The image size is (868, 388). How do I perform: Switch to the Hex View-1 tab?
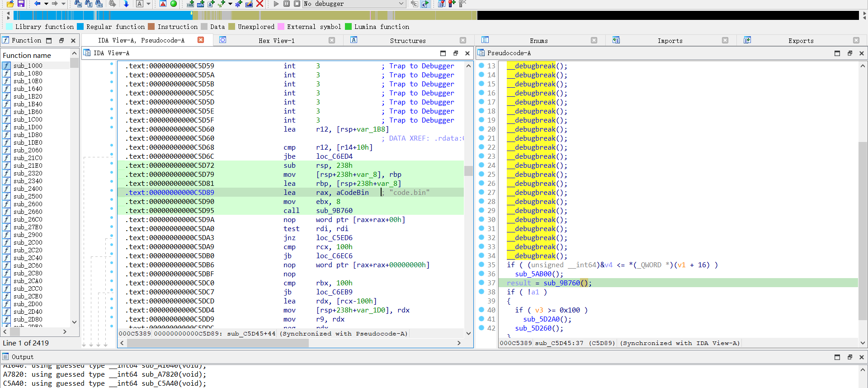(x=276, y=41)
